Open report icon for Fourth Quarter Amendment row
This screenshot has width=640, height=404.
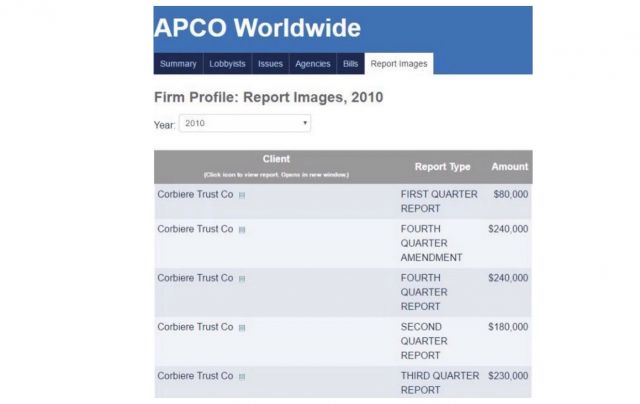242,230
